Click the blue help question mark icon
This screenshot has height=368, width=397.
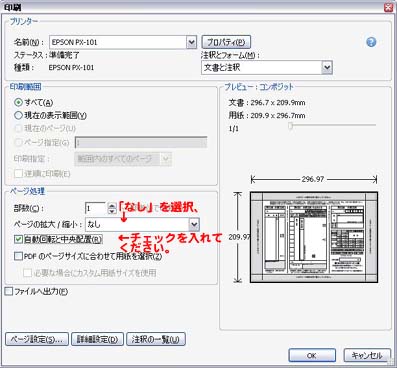(x=371, y=42)
